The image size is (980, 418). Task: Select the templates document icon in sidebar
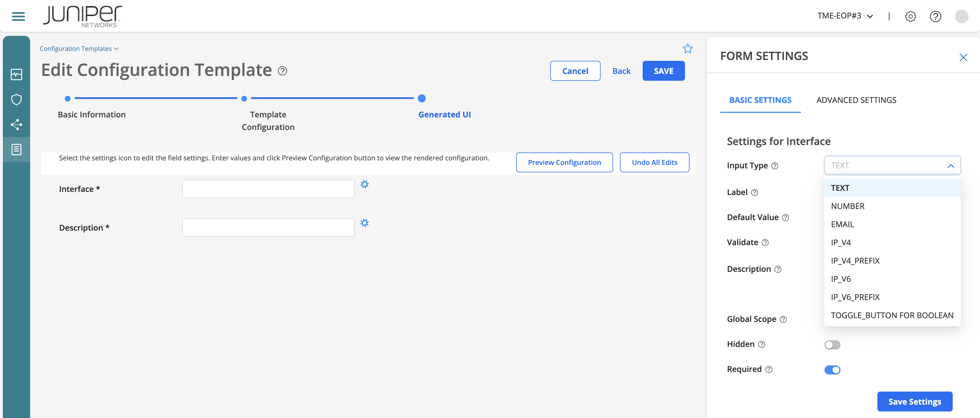click(16, 149)
